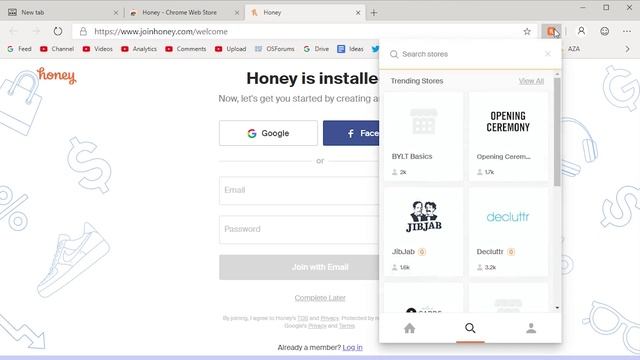This screenshot has height=360, width=640.
Task: Click the Log in link
Action: tap(352, 347)
